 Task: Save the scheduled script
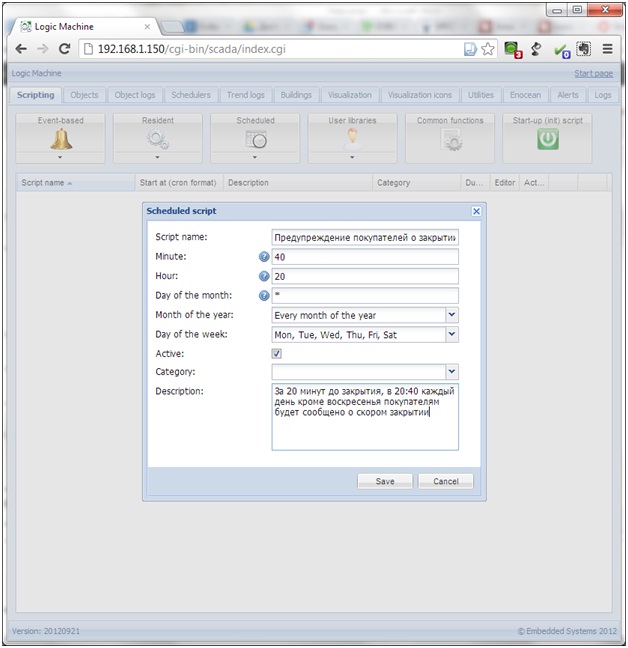(385, 481)
